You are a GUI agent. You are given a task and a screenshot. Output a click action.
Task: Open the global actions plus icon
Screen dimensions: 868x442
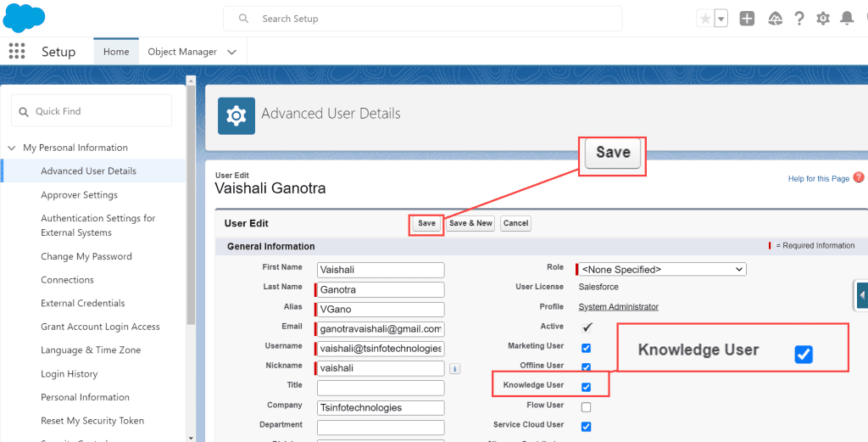pos(747,19)
